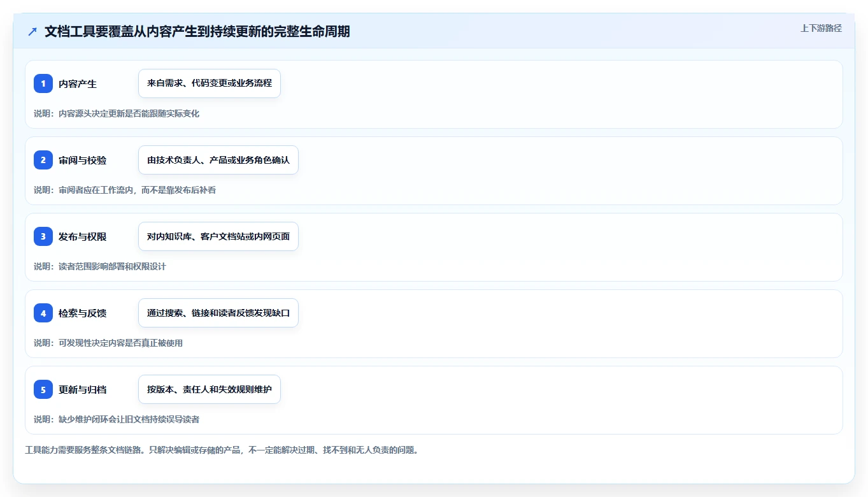
Task: Click the 审阅与校验 step label
Action: [x=83, y=160]
